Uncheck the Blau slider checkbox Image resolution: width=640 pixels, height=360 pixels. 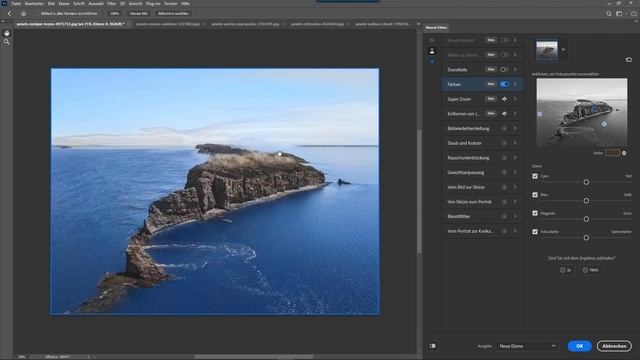[x=535, y=195]
